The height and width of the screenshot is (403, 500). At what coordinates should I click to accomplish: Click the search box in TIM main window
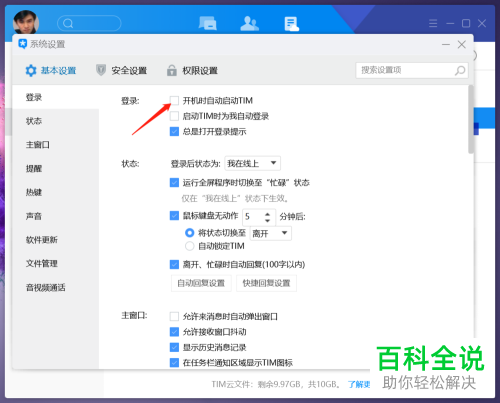tap(89, 23)
